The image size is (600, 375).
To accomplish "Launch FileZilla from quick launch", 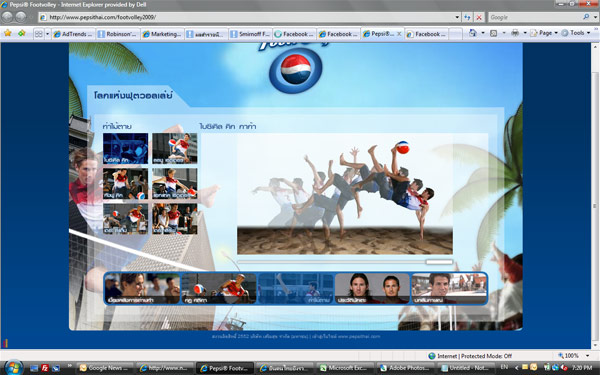I will tap(45, 368).
